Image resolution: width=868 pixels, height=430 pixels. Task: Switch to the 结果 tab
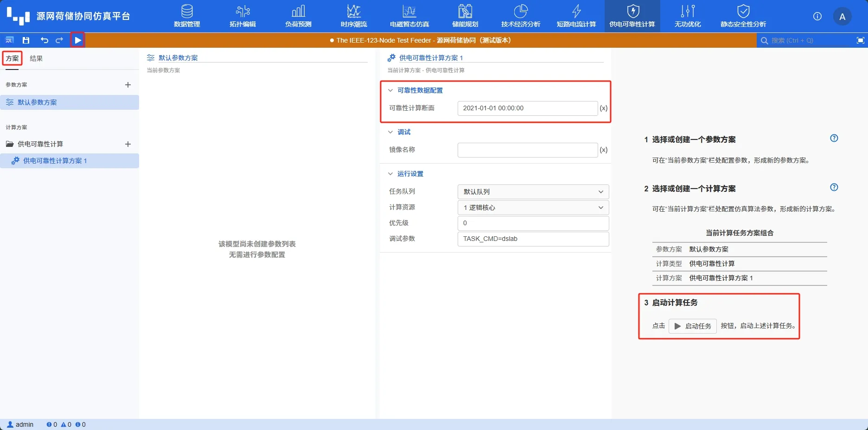point(36,58)
